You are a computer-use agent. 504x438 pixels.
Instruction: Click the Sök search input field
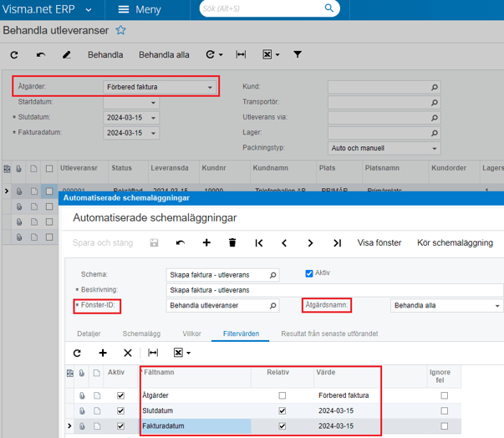click(249, 9)
